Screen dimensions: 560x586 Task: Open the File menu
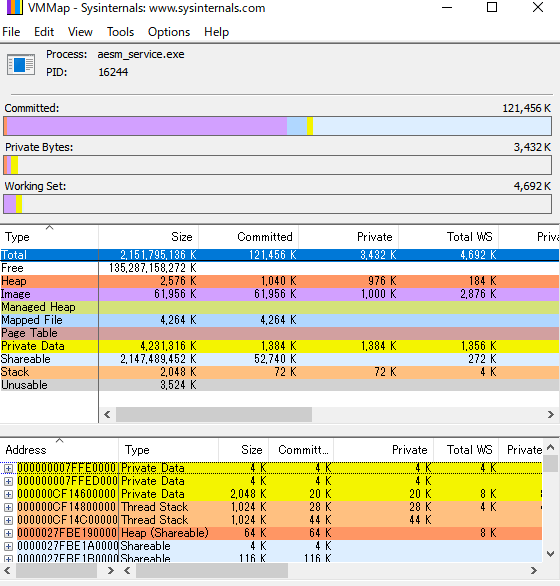click(x=11, y=32)
